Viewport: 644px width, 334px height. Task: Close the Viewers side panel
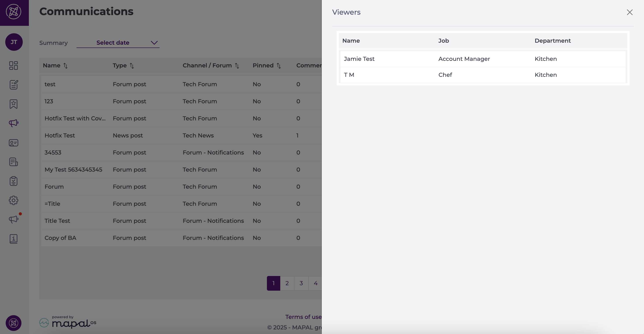coord(629,12)
